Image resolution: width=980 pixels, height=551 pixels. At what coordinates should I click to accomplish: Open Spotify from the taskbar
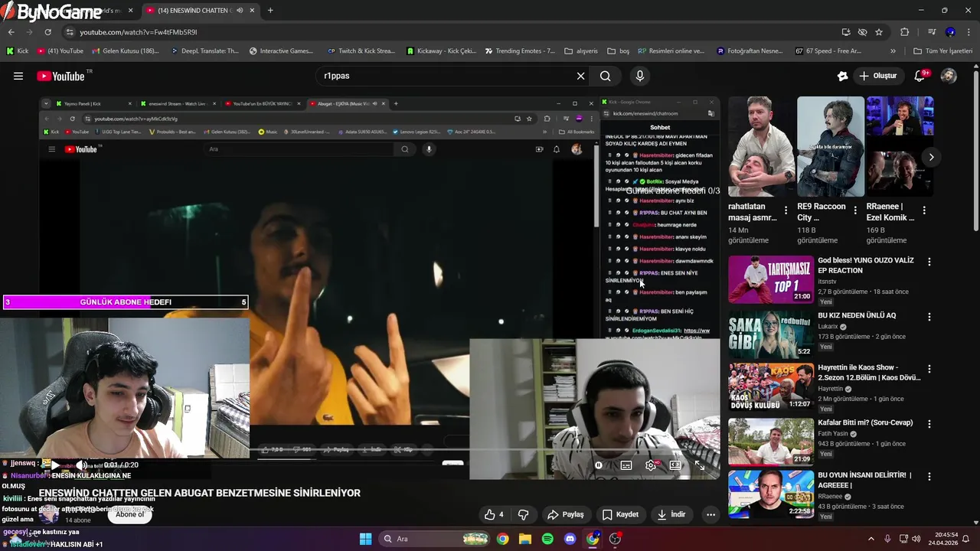547,539
